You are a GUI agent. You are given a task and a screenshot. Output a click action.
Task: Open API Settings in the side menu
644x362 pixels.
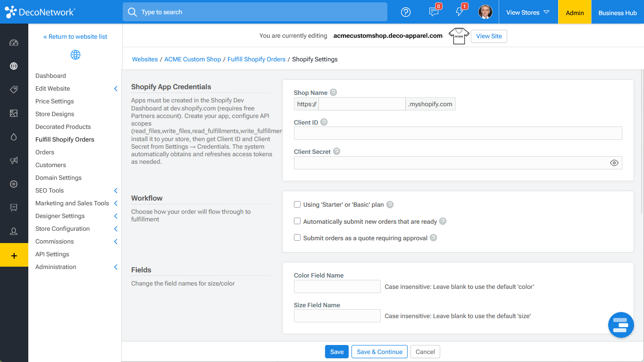[x=52, y=254]
